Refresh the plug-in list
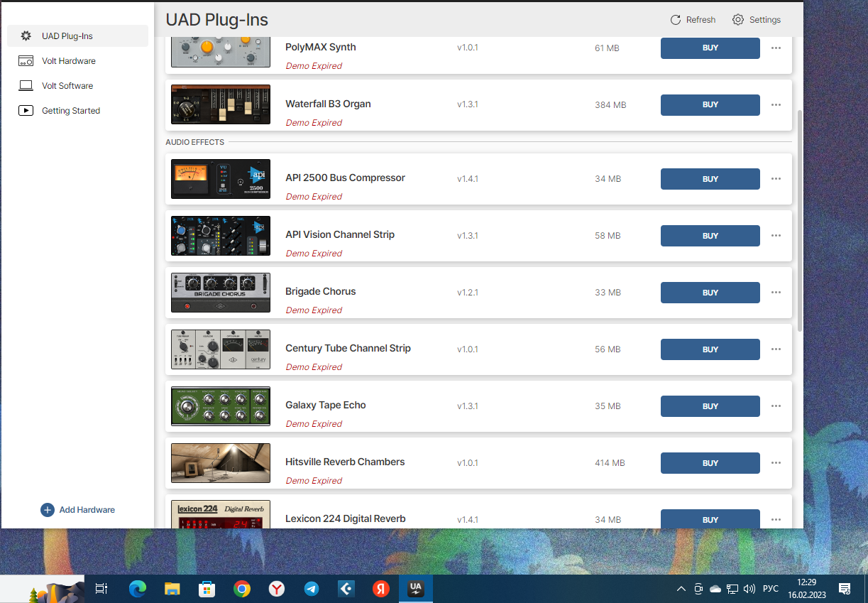 [693, 20]
